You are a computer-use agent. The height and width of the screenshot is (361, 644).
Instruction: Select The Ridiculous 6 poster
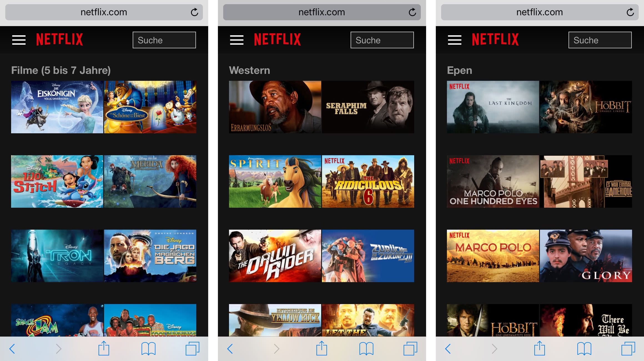pos(368,181)
